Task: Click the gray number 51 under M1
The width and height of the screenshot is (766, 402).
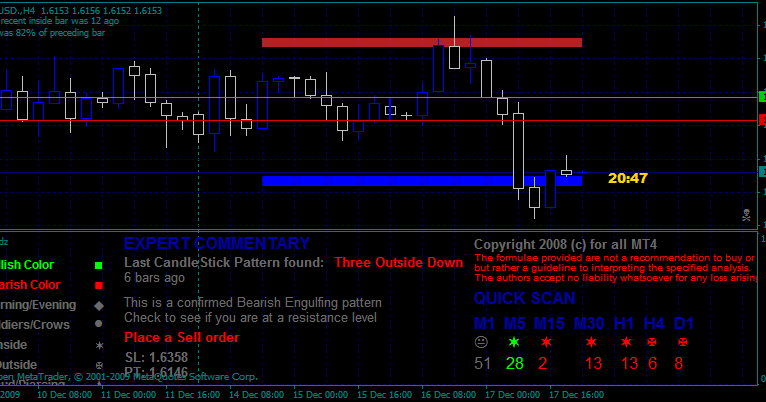Action: (482, 363)
